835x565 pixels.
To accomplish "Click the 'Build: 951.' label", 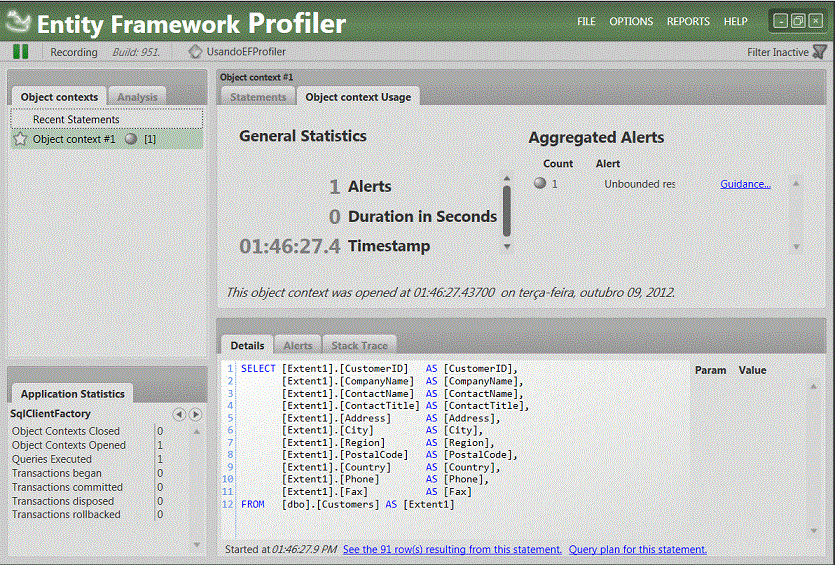I will coord(136,52).
